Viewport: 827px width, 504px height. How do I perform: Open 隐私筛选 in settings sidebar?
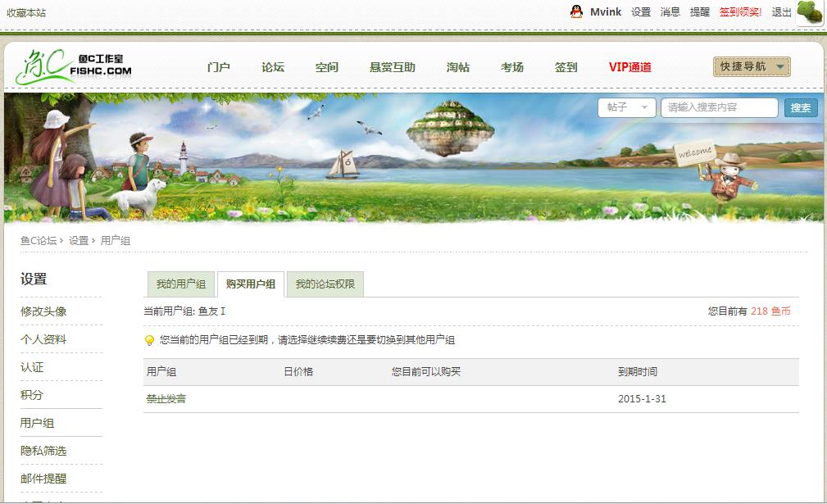(43, 451)
